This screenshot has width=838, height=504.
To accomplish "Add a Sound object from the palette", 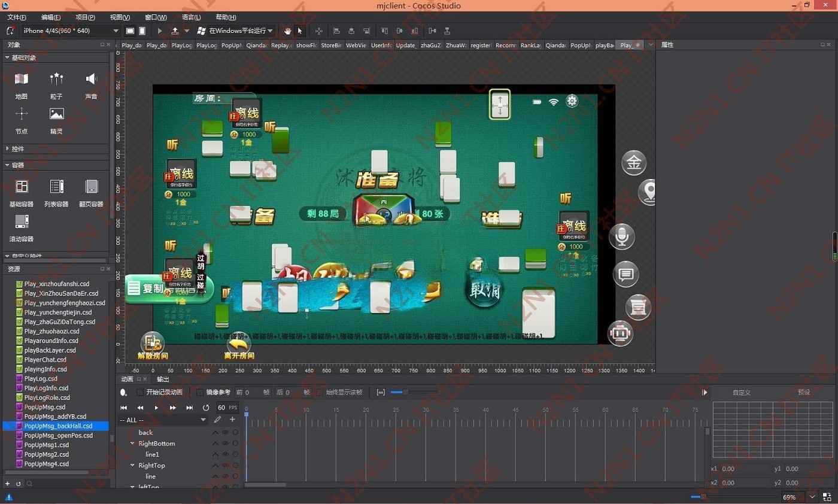I will (x=91, y=85).
